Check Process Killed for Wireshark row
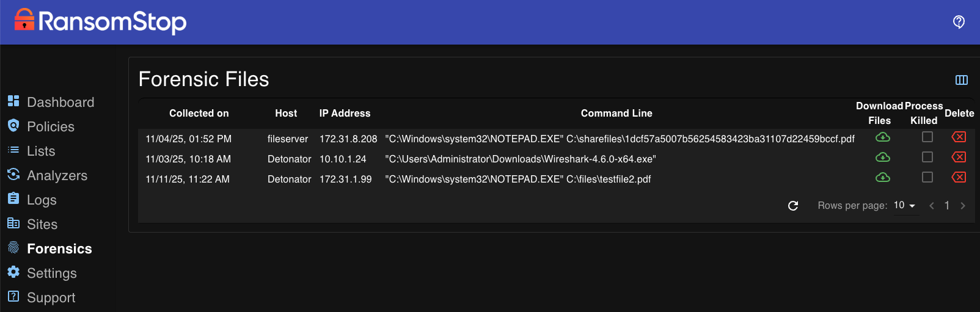Viewport: 980px width, 312px height. tap(927, 158)
